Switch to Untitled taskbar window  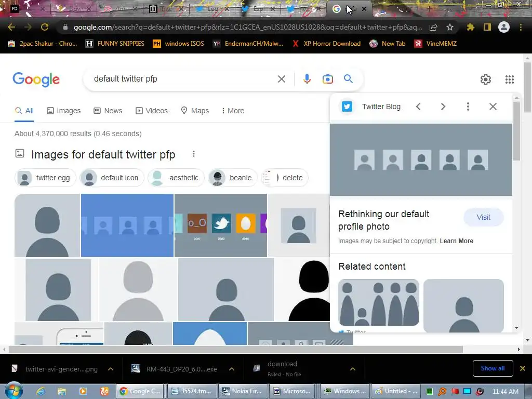pos(396,391)
